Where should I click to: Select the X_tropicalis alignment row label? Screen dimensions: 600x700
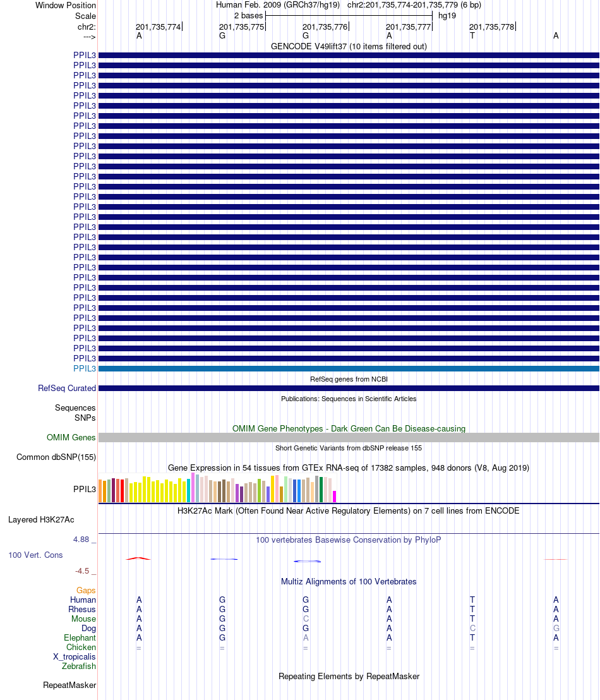(74, 656)
